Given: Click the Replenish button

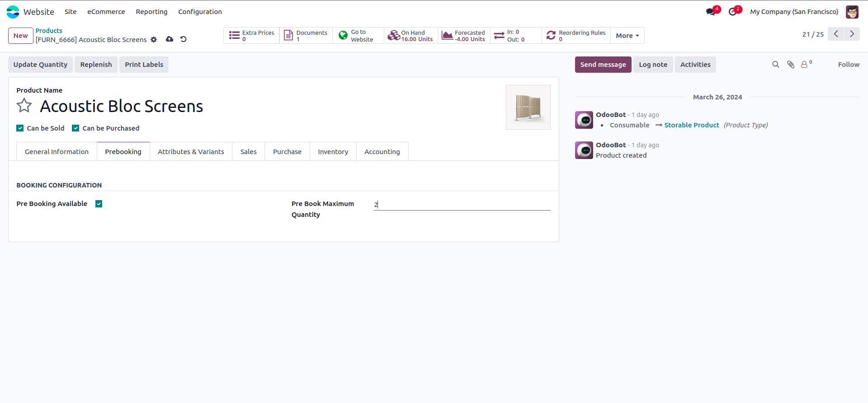Looking at the screenshot, I should (96, 65).
